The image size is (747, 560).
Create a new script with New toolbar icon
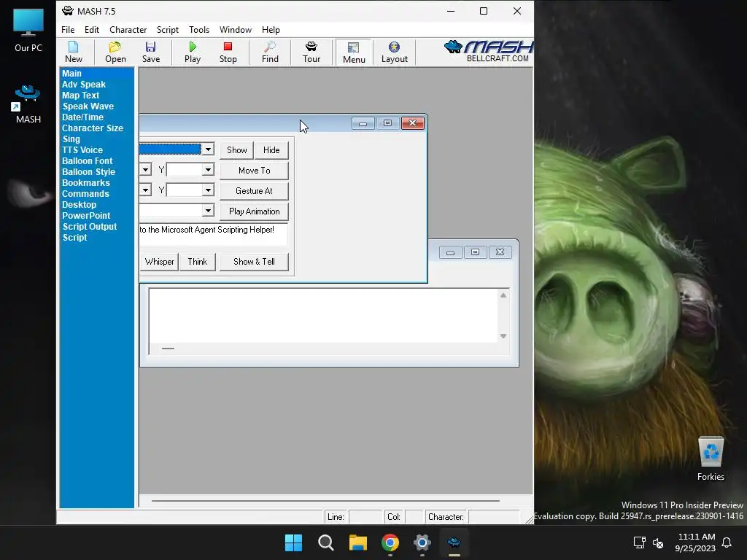[74, 52]
